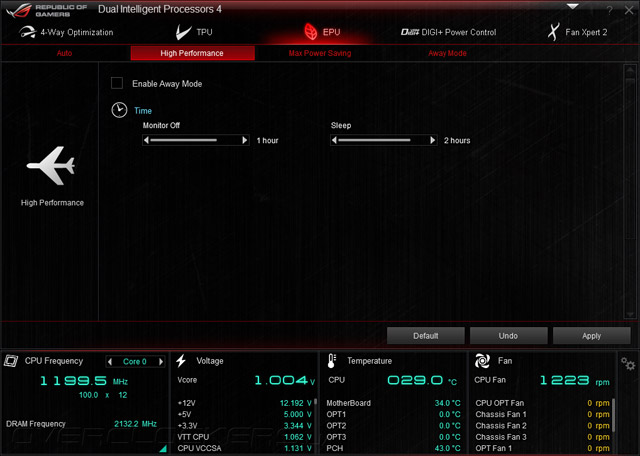The width and height of the screenshot is (640, 456).
Task: Click the VTT CPU voltage row
Action: 244,437
